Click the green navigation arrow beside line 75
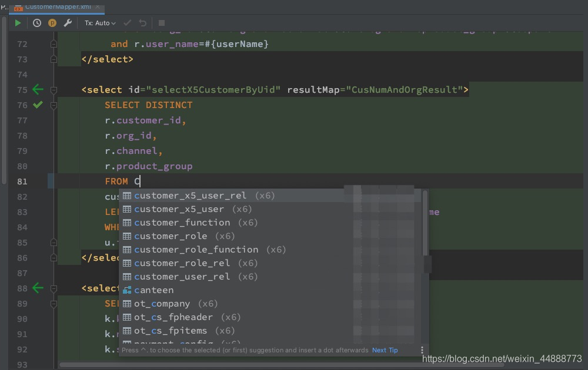Screen dimensions: 588x370 (37, 89)
